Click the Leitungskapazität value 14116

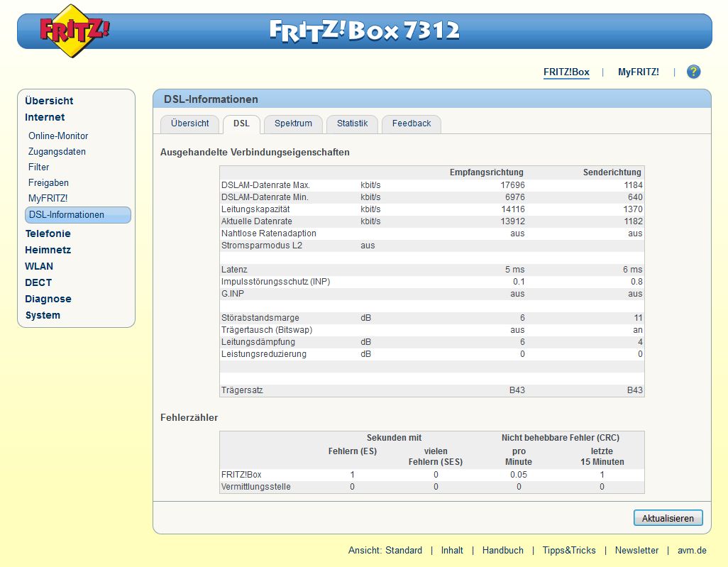pos(513,209)
